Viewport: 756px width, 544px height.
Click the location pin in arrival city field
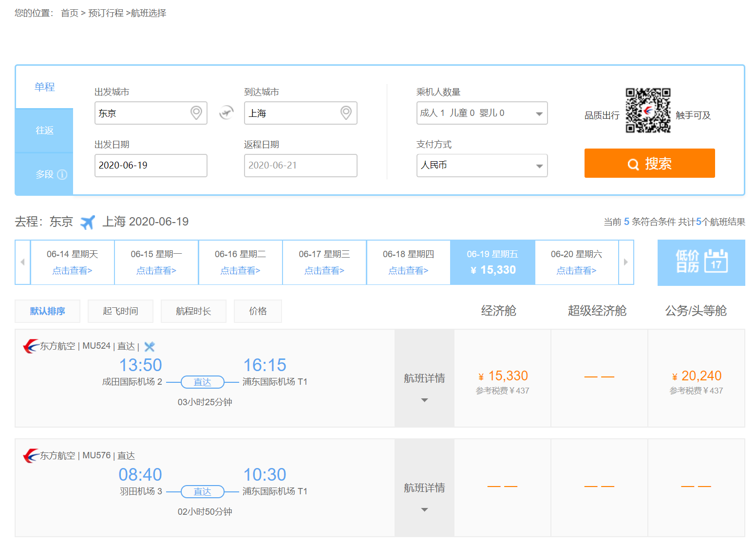tap(346, 113)
